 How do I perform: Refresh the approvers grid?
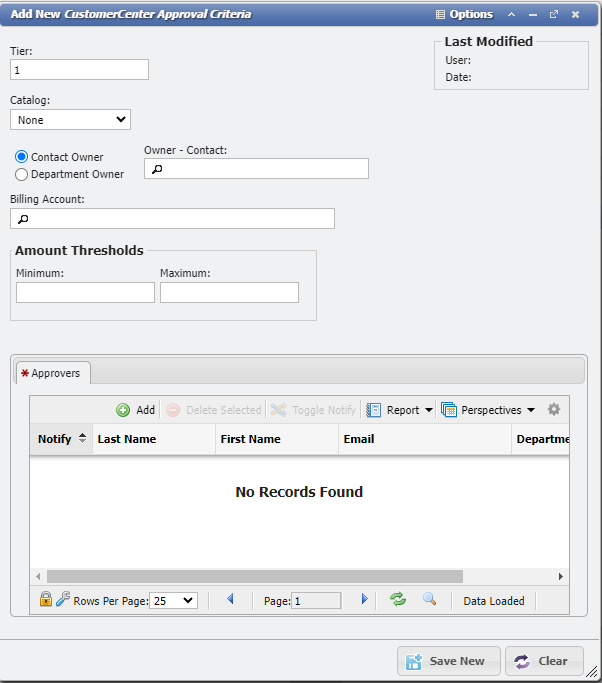398,600
